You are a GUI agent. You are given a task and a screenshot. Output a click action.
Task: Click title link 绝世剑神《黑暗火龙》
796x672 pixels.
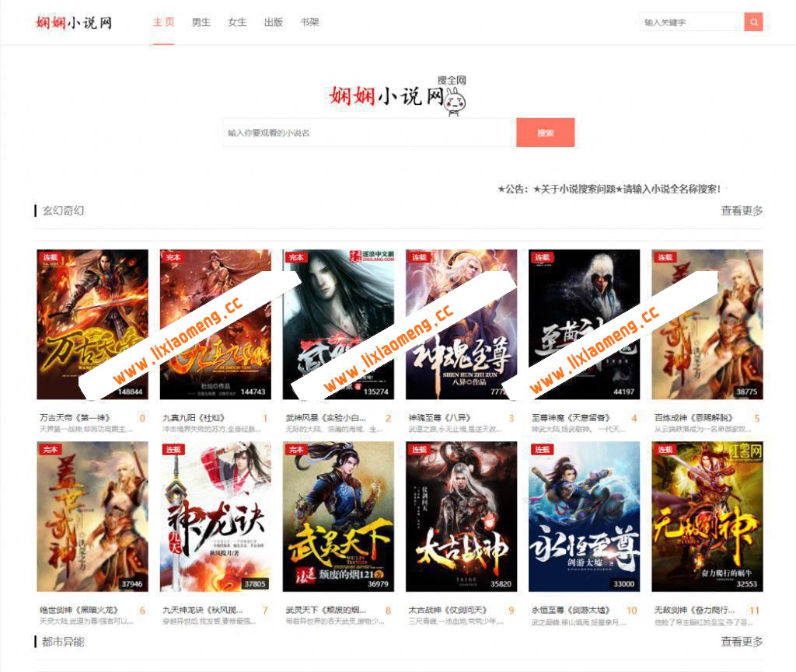tap(79, 610)
